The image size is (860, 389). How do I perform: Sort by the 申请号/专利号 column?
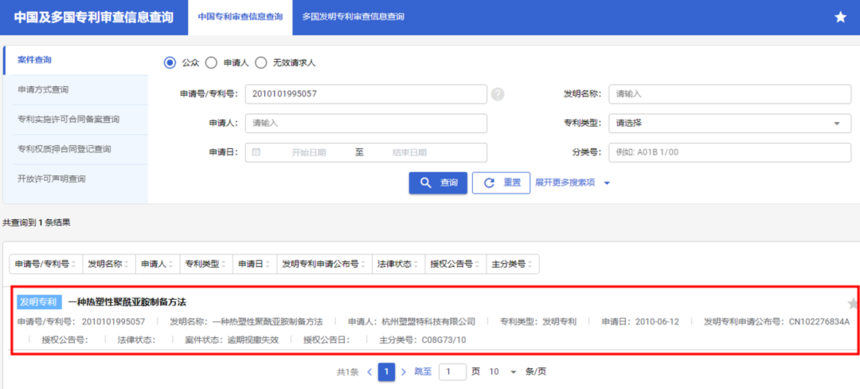point(46,263)
